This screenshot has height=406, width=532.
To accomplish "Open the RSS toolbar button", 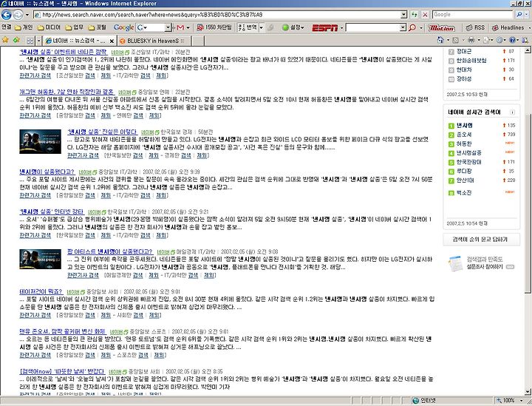I will (475, 27).
